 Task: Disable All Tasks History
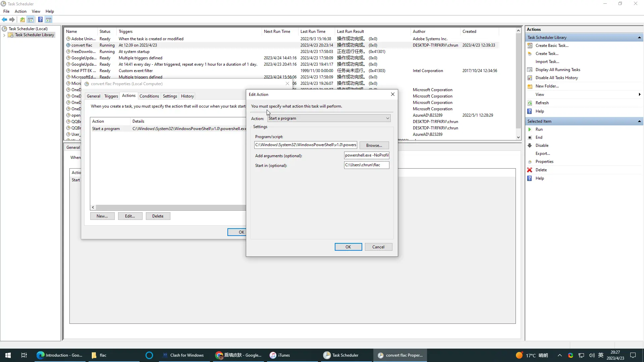click(x=557, y=77)
